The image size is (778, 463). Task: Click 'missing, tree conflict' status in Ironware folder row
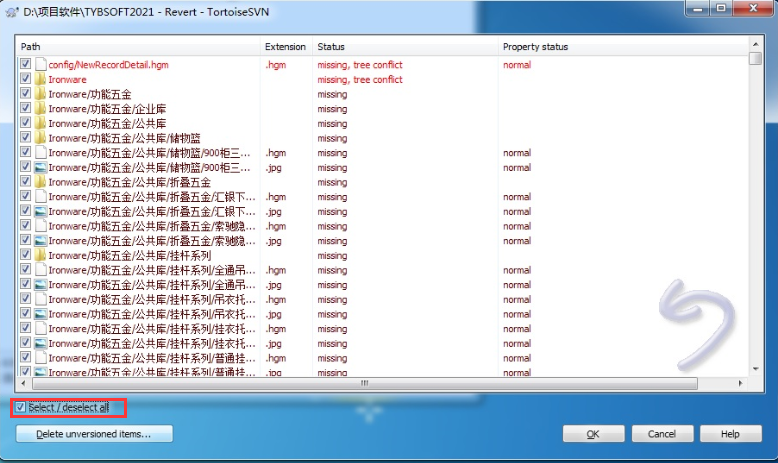(360, 79)
